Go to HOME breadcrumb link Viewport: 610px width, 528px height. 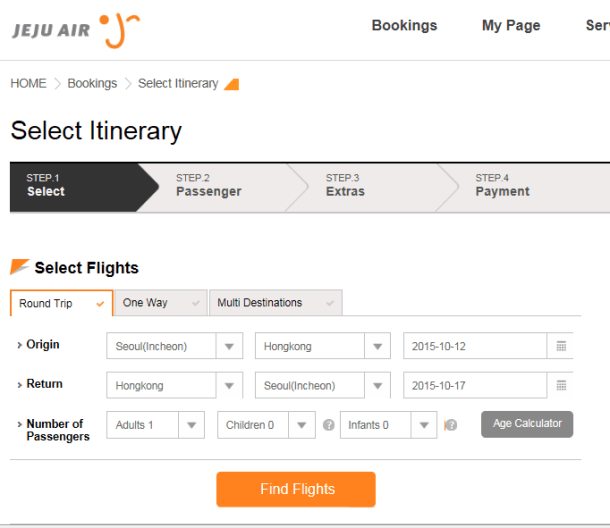click(x=28, y=83)
